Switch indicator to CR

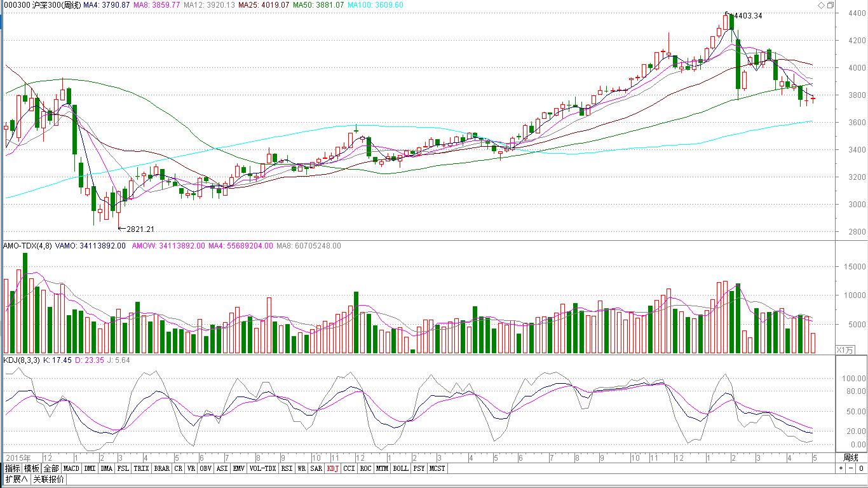[179, 468]
